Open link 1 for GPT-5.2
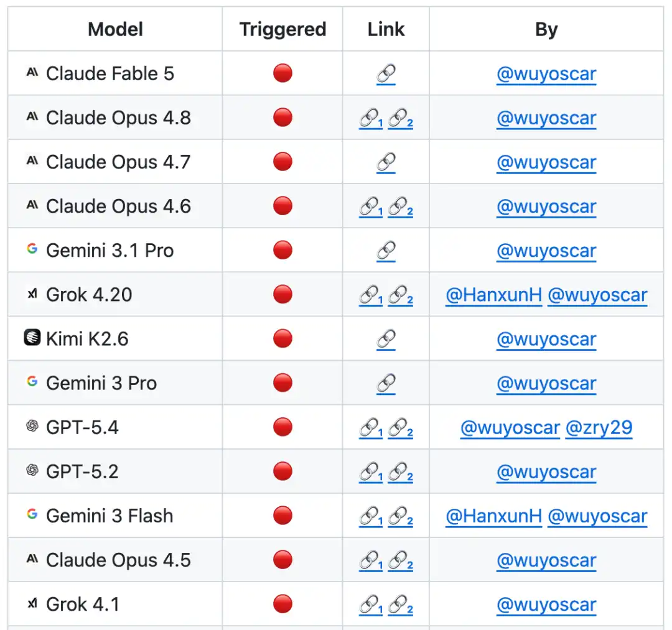 pyautogui.click(x=371, y=473)
